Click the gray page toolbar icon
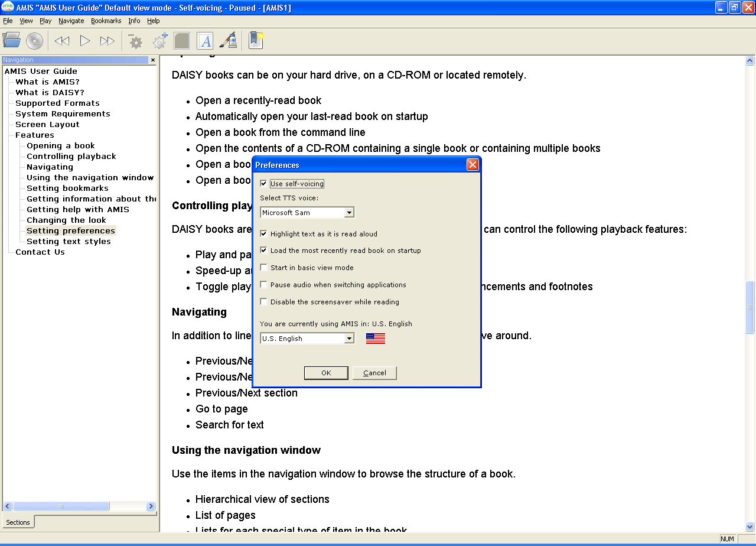The image size is (756, 546). coord(182,41)
